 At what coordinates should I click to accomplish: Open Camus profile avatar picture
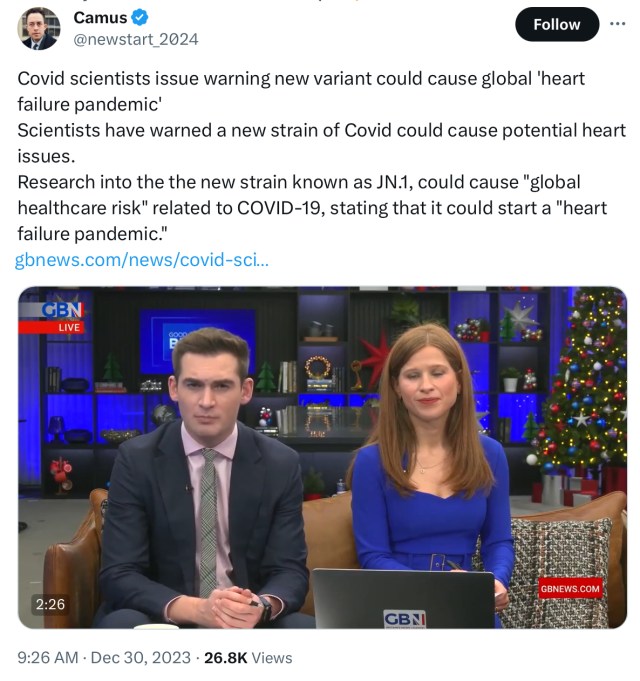(39, 28)
